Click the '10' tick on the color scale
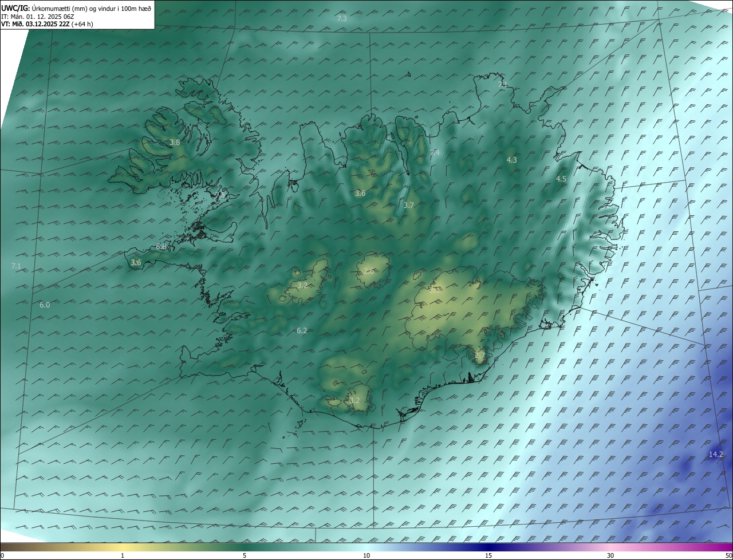 coord(366,556)
